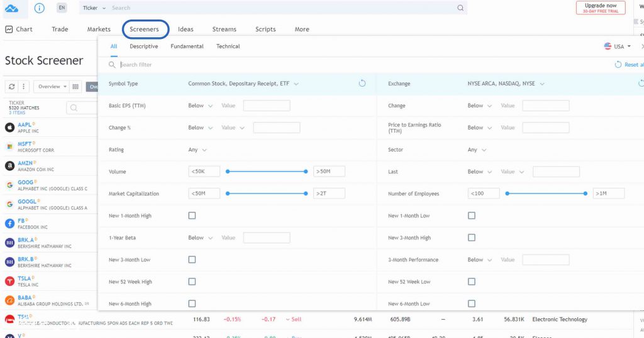Open the Screeners menu
The width and height of the screenshot is (644, 338).
click(144, 29)
